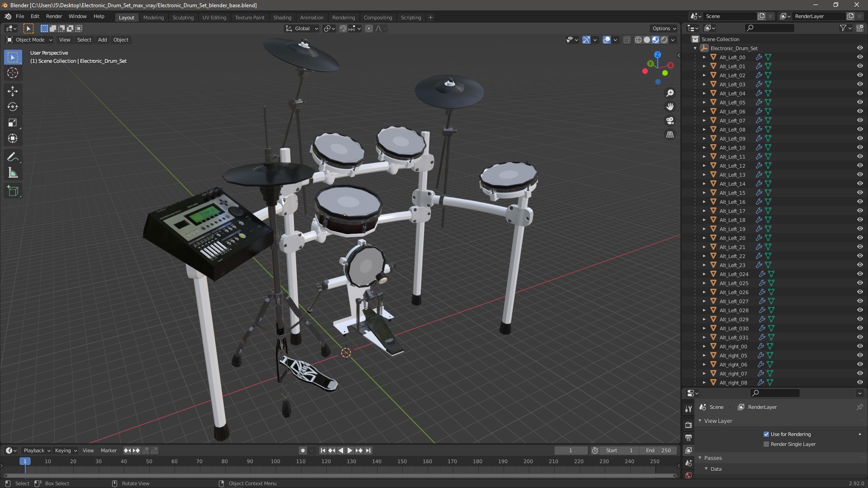Activate the Annotate tool

click(13, 157)
